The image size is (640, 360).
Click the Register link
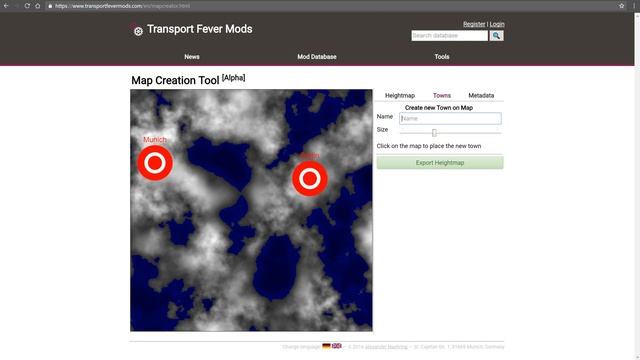click(474, 24)
